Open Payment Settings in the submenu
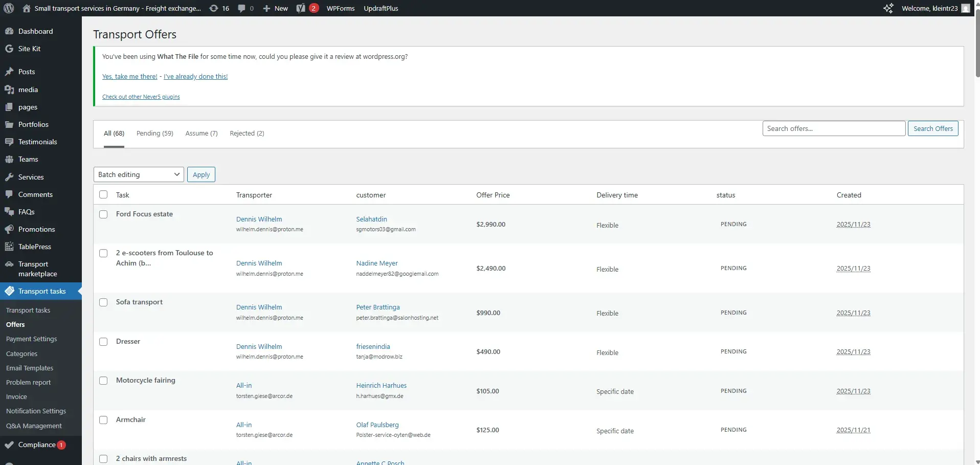 pyautogui.click(x=31, y=339)
